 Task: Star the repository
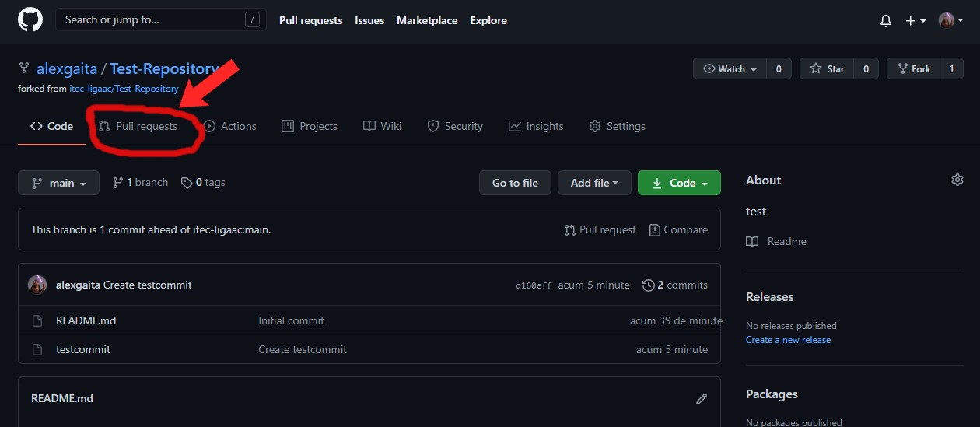point(827,69)
